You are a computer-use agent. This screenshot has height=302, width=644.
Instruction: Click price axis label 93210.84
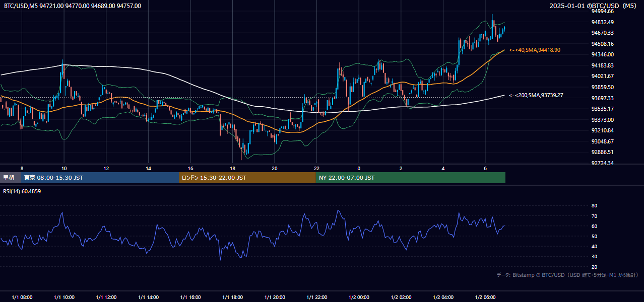tap(603, 130)
